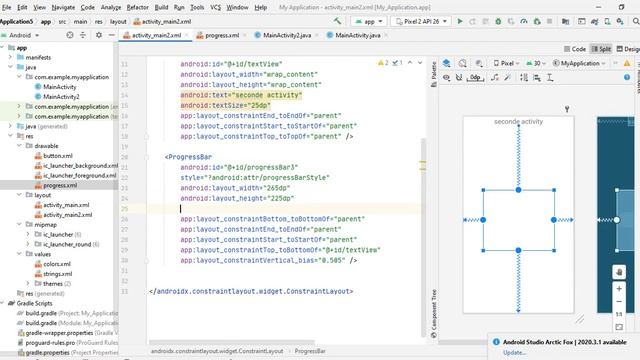Click the Sync Project with Gradle icon
The width and height of the screenshot is (640, 360).
click(594, 21)
